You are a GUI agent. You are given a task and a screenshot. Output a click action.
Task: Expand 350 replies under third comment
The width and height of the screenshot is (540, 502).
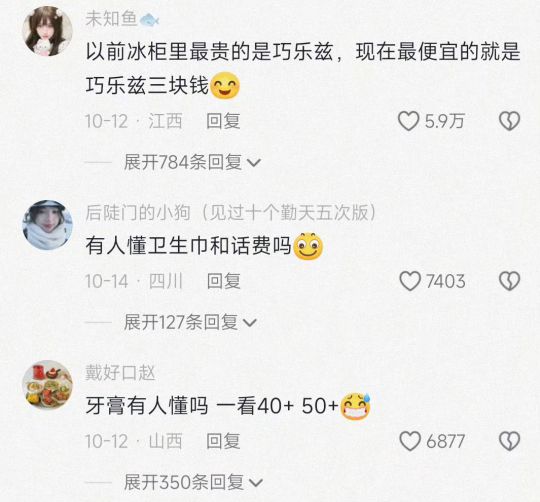click(193, 482)
